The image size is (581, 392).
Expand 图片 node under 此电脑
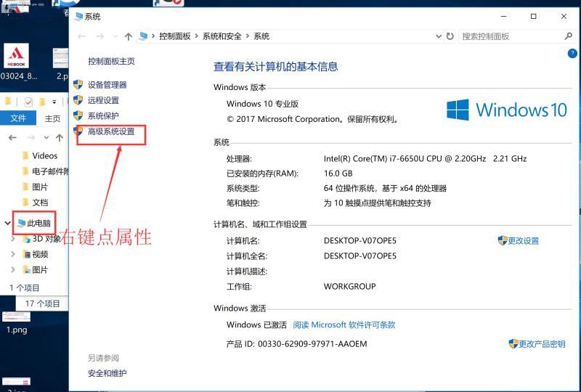pos(13,270)
